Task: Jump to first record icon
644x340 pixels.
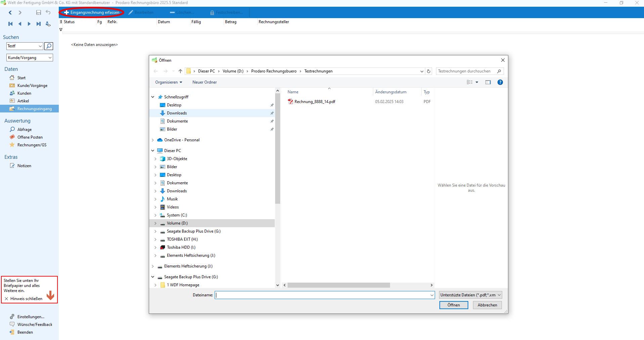Action: [x=10, y=24]
